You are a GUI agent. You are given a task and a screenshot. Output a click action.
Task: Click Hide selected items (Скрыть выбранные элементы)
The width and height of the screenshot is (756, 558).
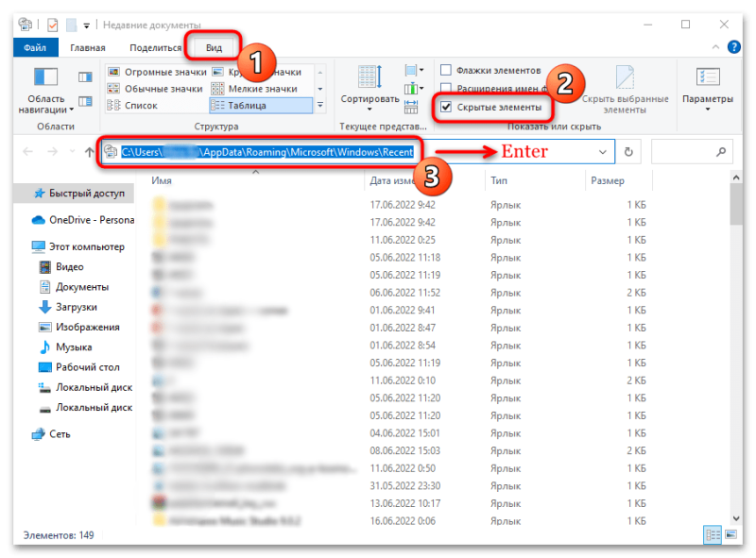(625, 90)
